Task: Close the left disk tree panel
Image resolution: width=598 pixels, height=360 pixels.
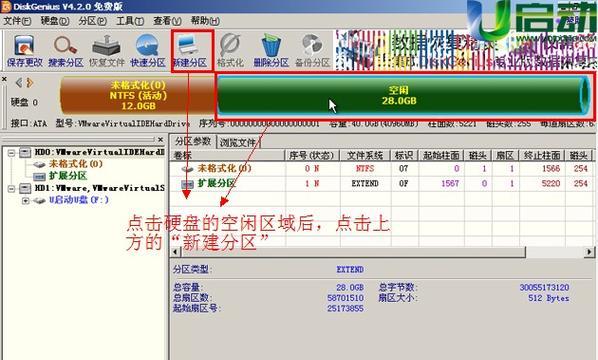Action: (161, 140)
